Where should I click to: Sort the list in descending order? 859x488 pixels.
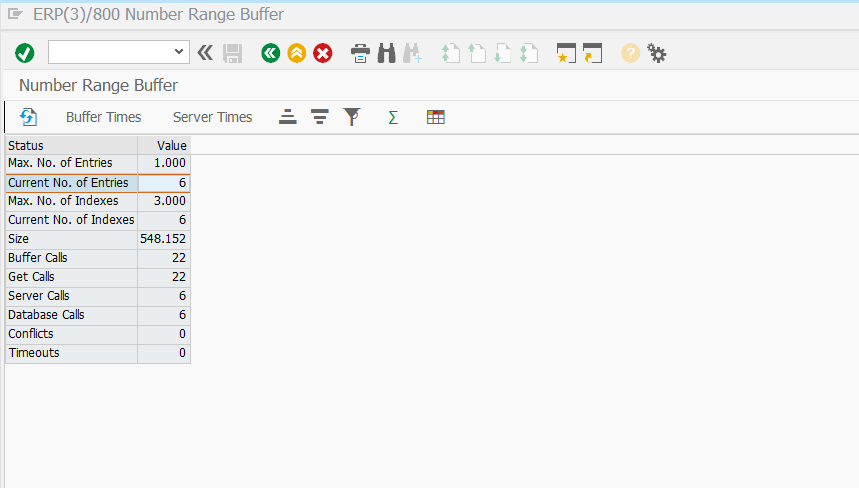point(319,117)
